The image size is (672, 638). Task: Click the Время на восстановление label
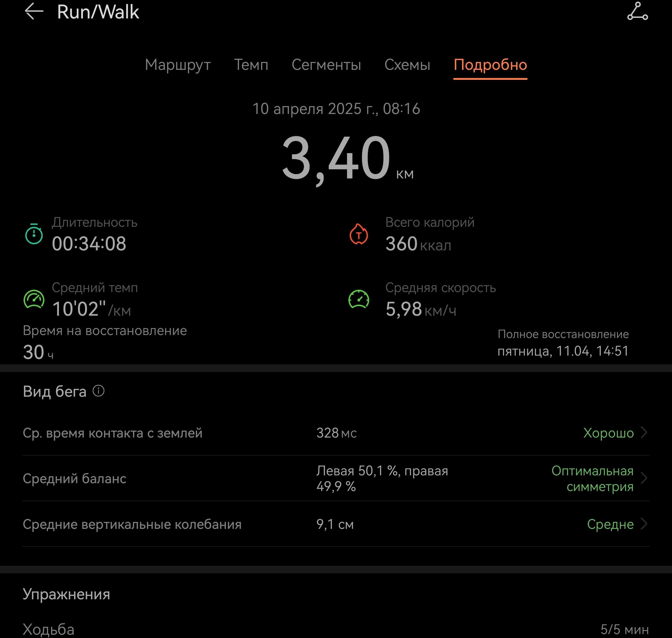pos(105,330)
